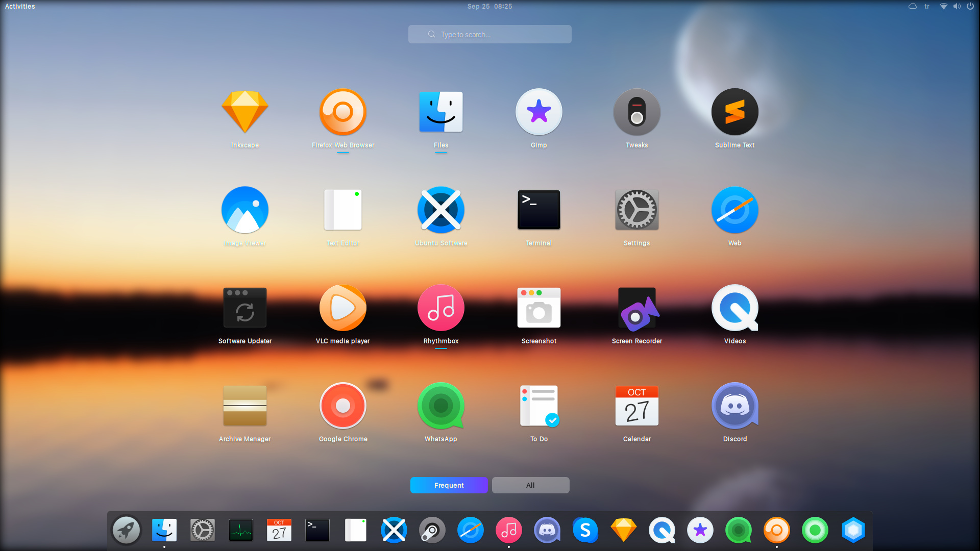
Task: Click the Wi-Fi status icon
Action: click(x=944, y=6)
